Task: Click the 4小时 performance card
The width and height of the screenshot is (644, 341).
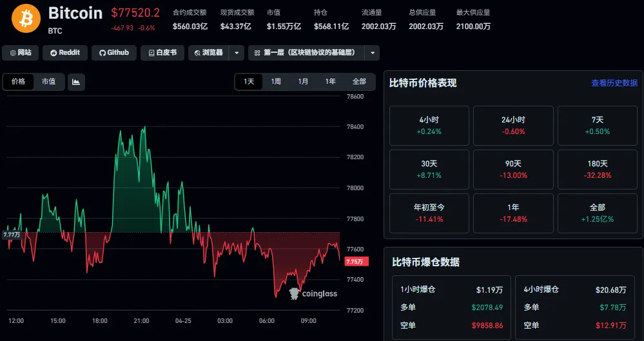Action: 429,126
